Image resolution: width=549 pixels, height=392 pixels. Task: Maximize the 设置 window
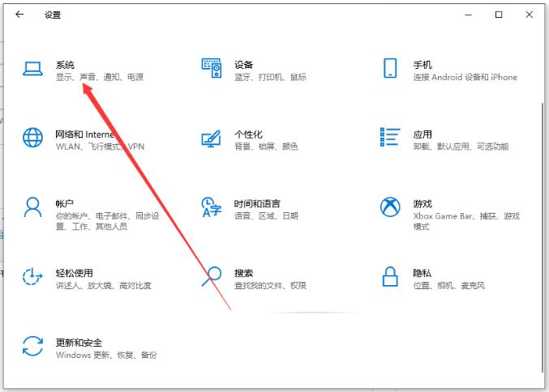pyautogui.click(x=499, y=15)
